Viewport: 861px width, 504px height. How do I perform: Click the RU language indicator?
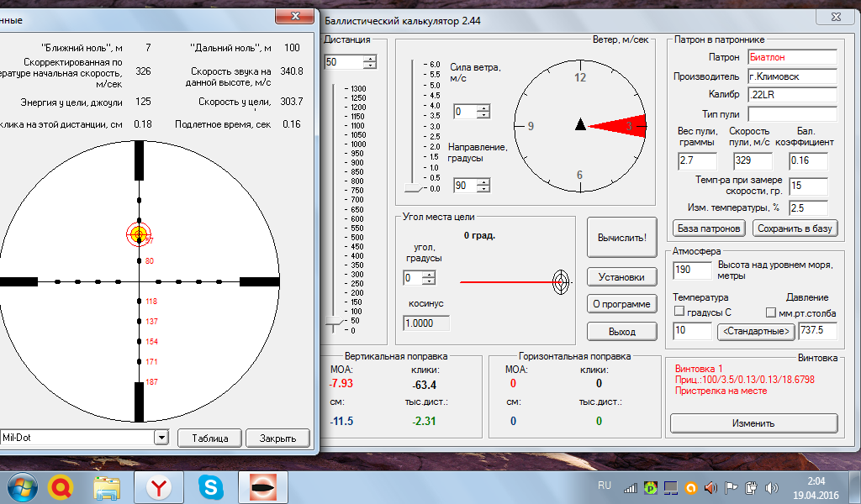pos(604,486)
